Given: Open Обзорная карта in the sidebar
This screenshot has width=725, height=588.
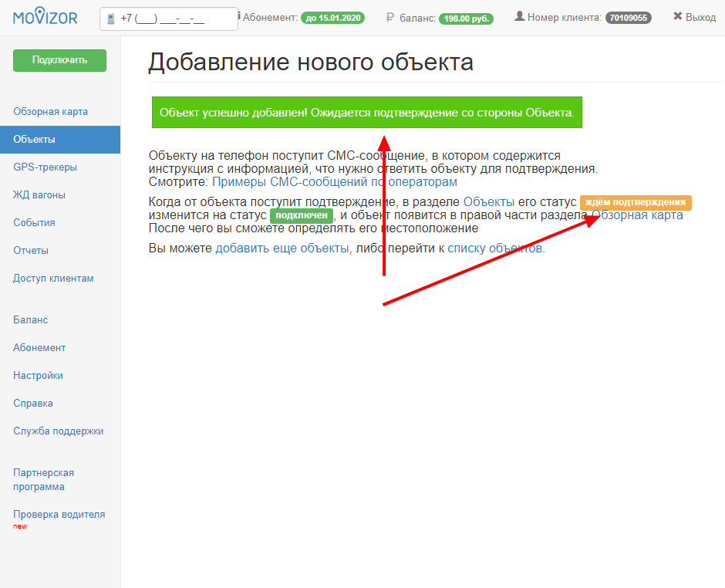Looking at the screenshot, I should [x=50, y=112].
